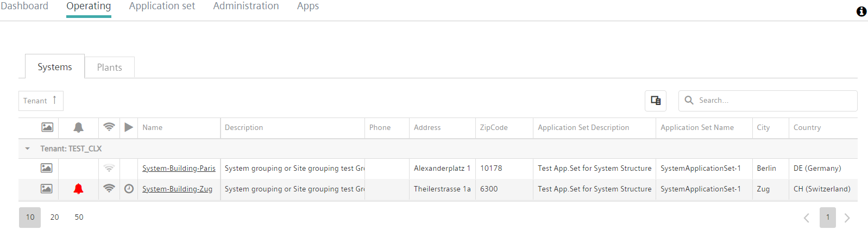868x229 pixels.
Task: Click the image icon in System-Building-Paris row
Action: [47, 168]
